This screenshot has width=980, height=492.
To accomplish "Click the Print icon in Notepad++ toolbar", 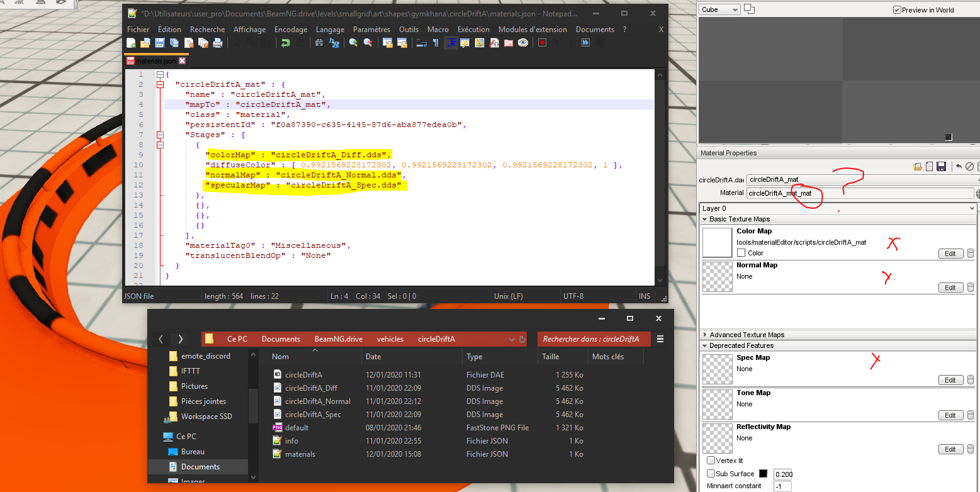I will [x=218, y=43].
